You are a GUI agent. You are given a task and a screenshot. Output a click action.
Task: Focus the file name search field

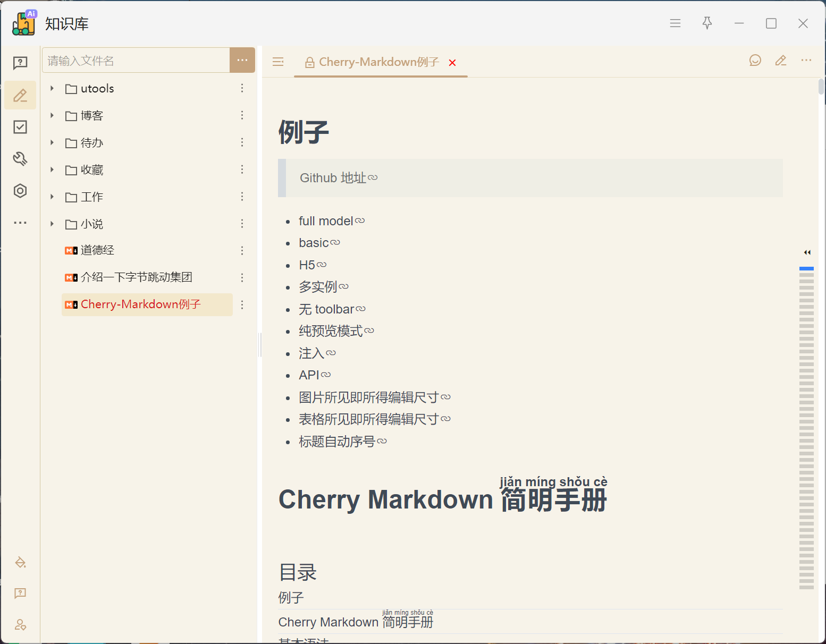[136, 60]
